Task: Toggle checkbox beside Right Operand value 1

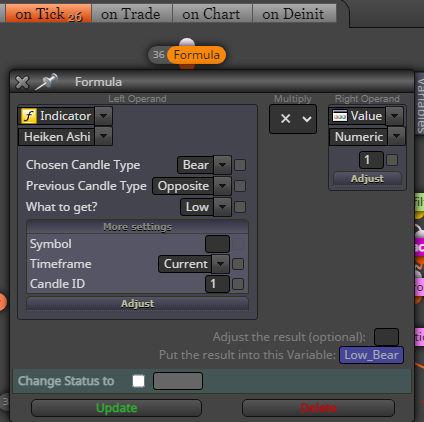Action: 392,160
